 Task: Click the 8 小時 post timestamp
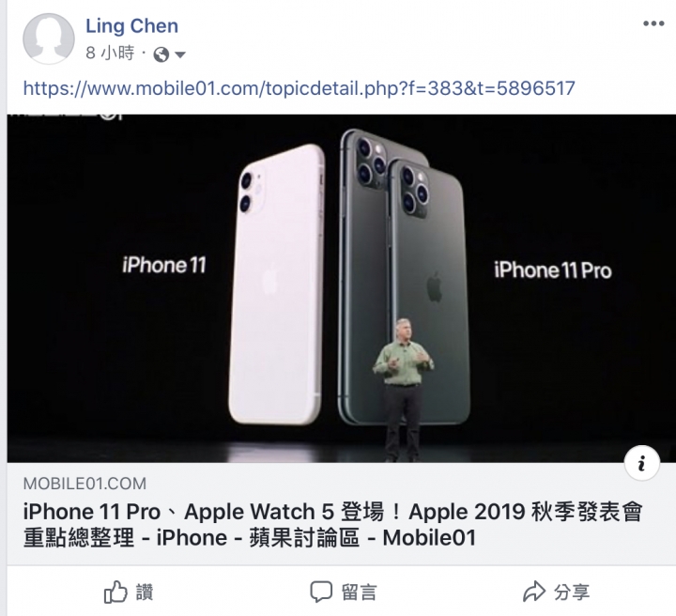pos(110,54)
